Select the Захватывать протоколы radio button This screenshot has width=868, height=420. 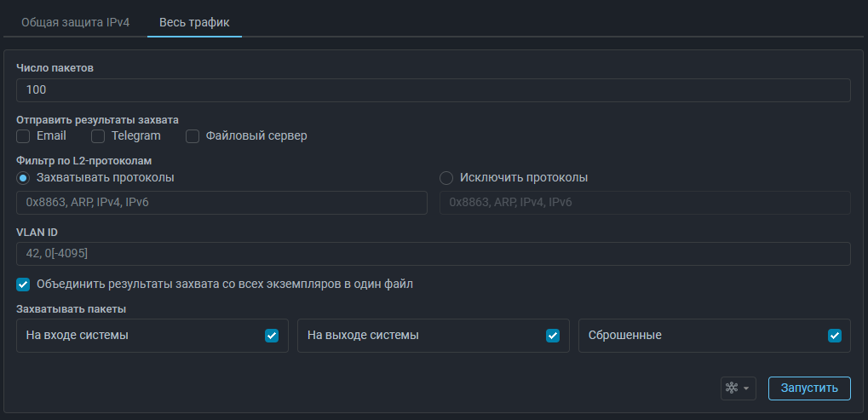[x=23, y=178]
